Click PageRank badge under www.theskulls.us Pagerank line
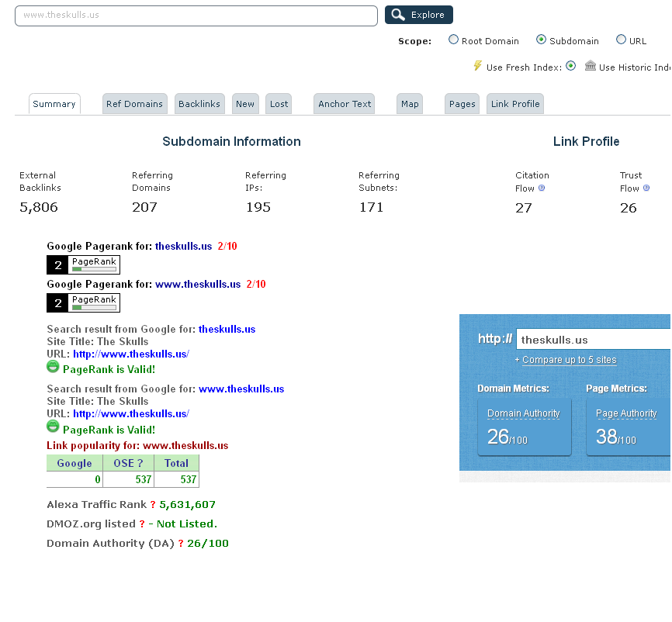The image size is (672, 622). pyautogui.click(x=83, y=303)
